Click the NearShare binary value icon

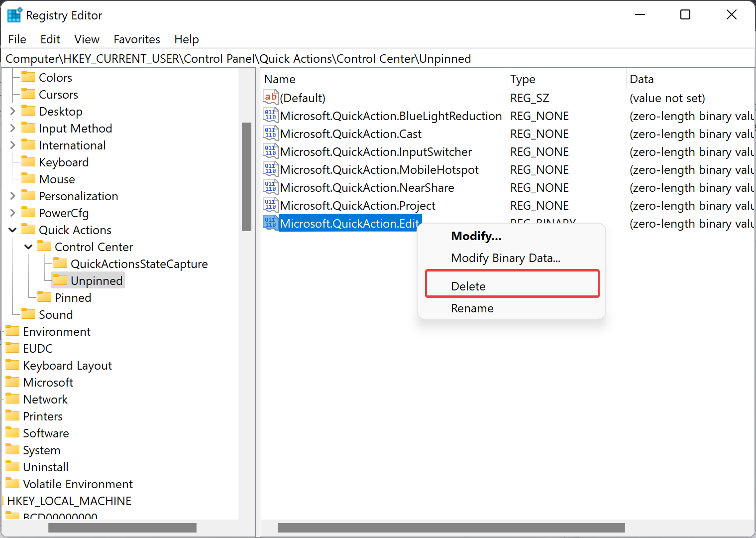click(271, 187)
